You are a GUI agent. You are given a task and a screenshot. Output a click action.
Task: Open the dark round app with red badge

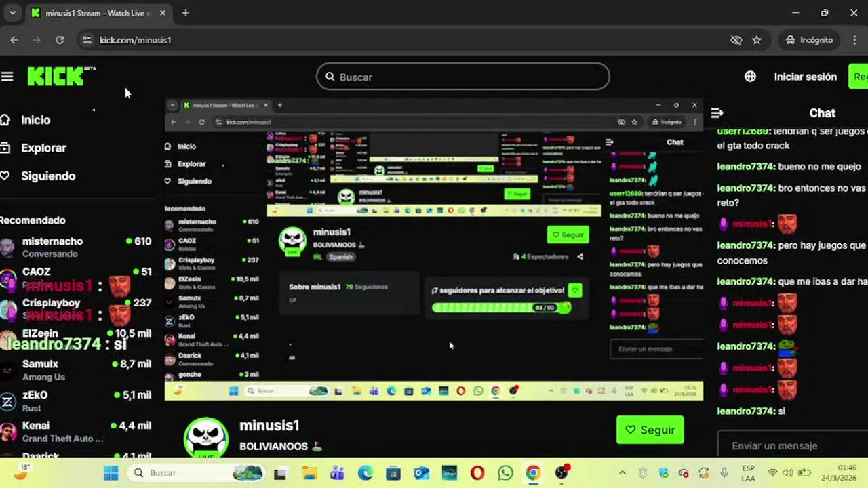pyautogui.click(x=562, y=472)
